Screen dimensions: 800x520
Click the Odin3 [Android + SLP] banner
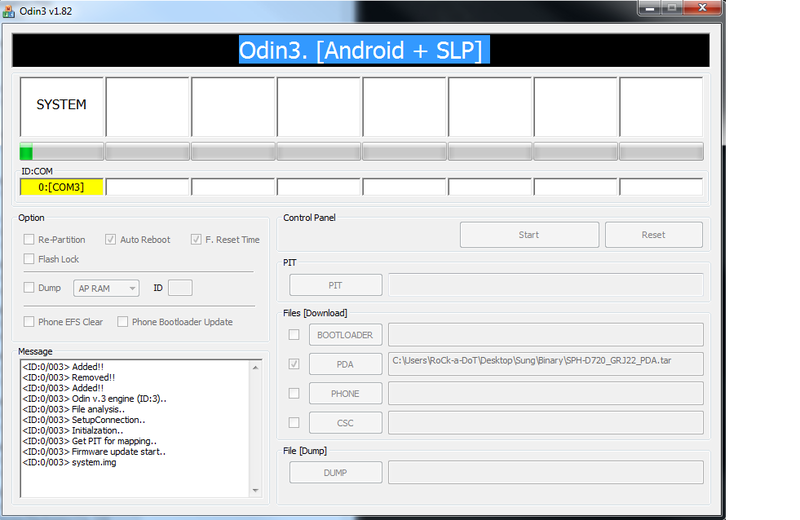point(361,50)
